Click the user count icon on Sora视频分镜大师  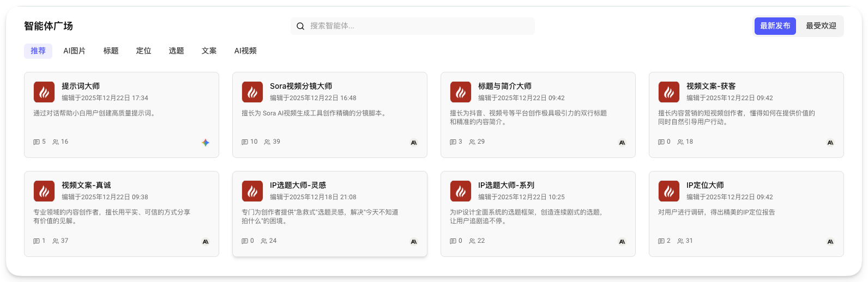click(267, 142)
